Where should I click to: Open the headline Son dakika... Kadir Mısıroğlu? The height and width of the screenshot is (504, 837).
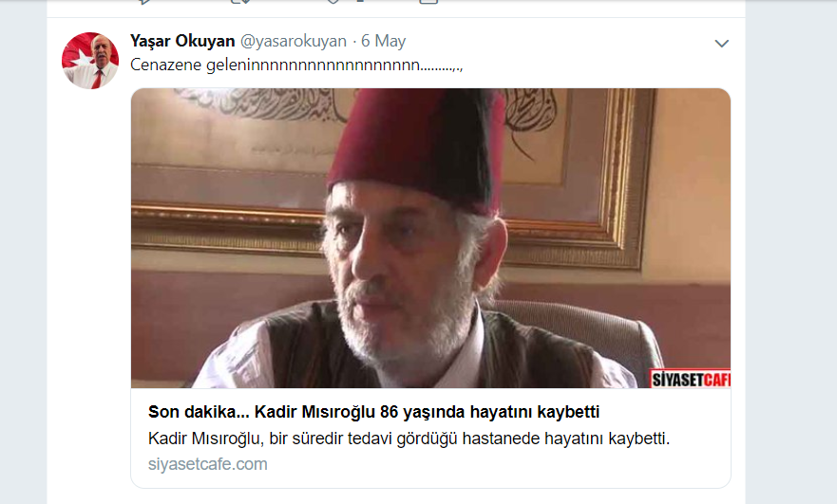(373, 412)
